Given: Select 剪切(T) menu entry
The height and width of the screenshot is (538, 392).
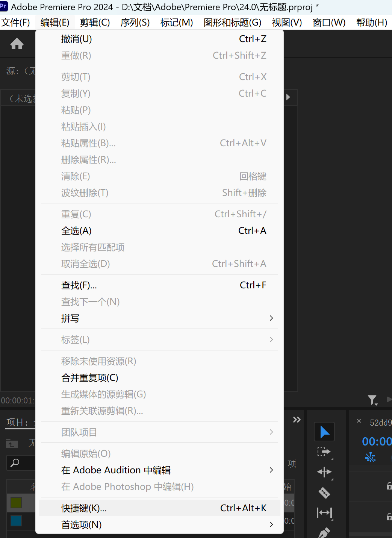Looking at the screenshot, I should click(x=159, y=77).
